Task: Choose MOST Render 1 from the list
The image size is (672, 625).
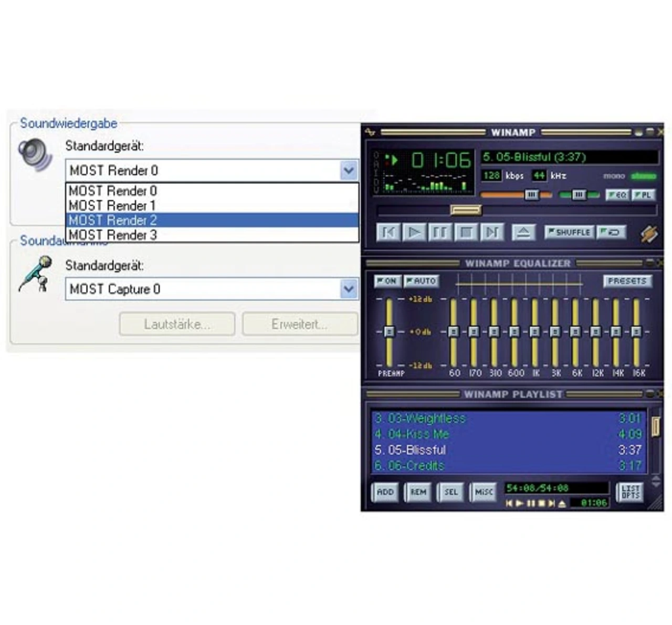Action: point(212,205)
